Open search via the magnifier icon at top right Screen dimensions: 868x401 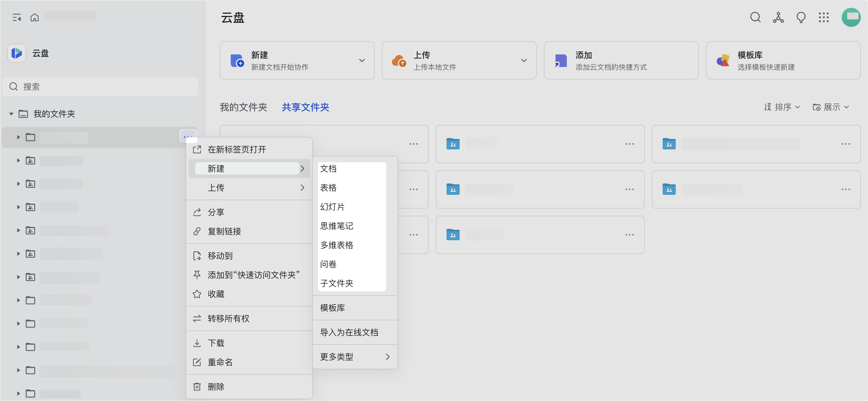(x=755, y=17)
